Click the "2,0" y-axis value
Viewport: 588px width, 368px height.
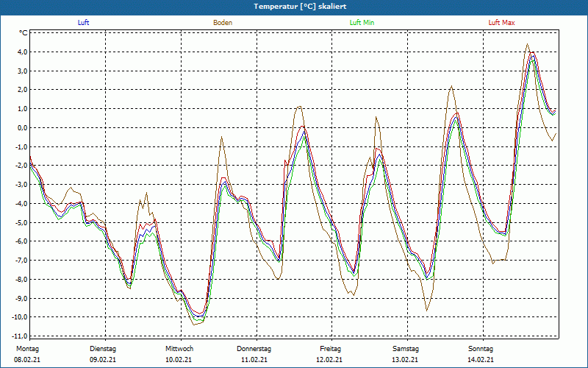[22, 90]
